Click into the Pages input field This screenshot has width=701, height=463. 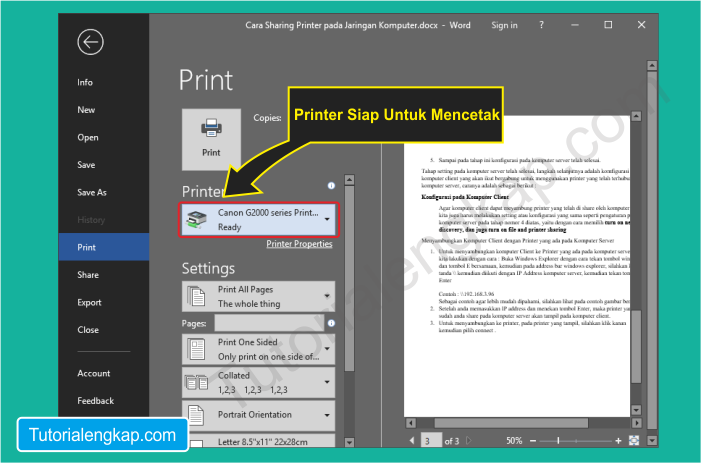click(x=269, y=323)
